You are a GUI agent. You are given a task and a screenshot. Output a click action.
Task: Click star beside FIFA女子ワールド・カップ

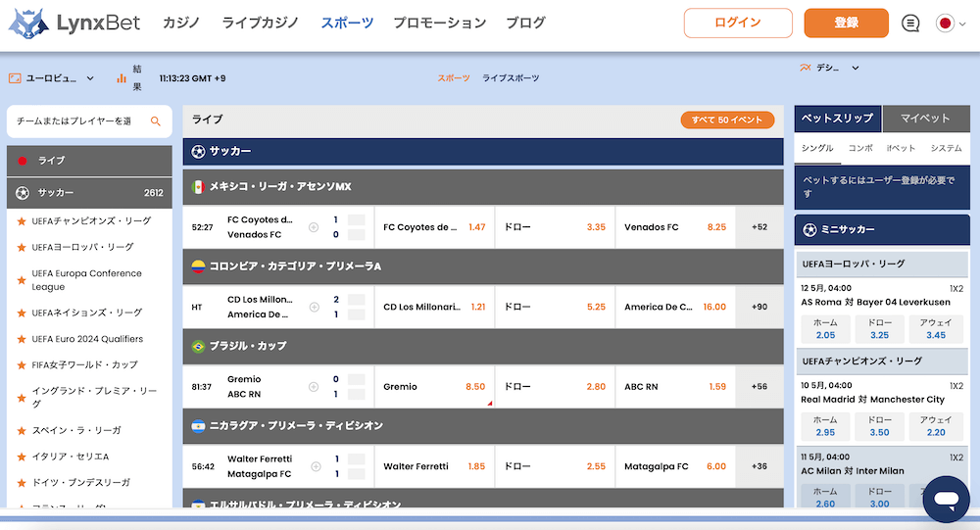[x=22, y=365]
